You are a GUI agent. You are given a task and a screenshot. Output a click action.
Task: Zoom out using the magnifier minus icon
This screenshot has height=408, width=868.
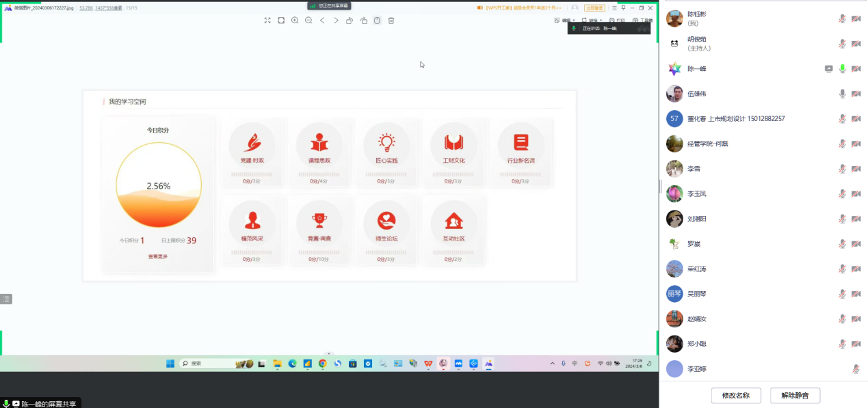[x=308, y=21]
